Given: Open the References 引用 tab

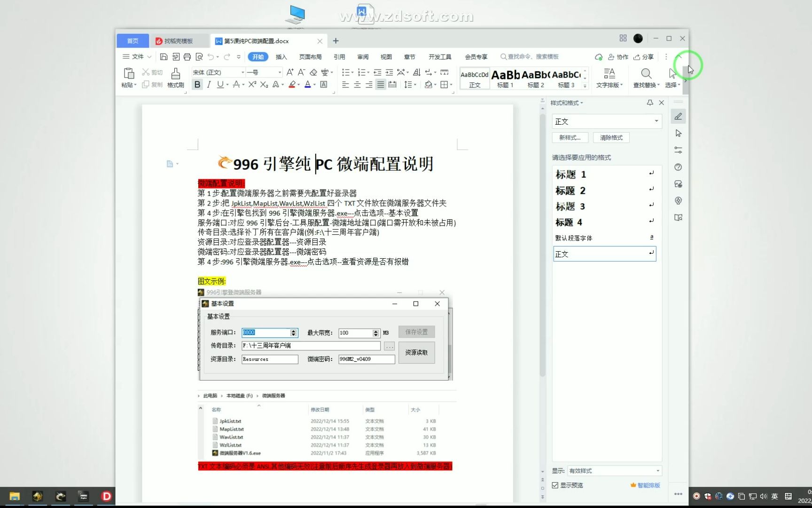Looking at the screenshot, I should pyautogui.click(x=339, y=57).
